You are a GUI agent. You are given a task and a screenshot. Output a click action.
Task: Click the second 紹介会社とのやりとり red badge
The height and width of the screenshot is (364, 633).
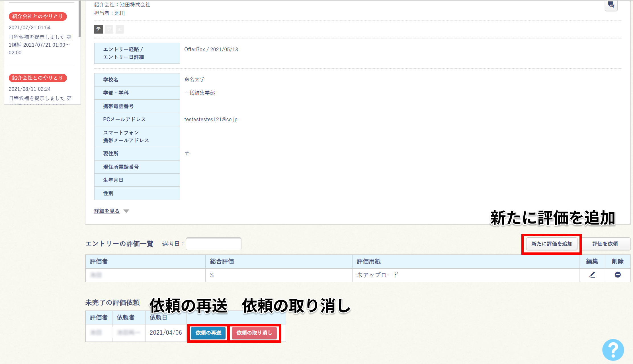38,78
